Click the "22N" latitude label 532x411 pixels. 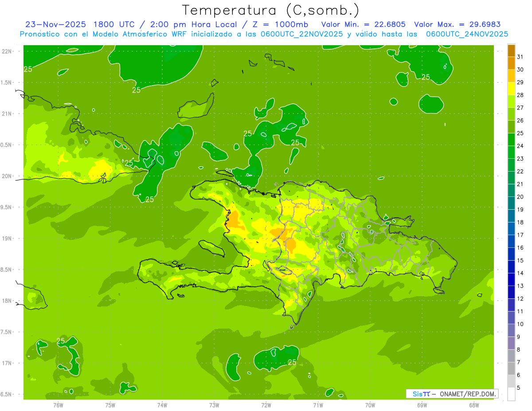coord(7,51)
